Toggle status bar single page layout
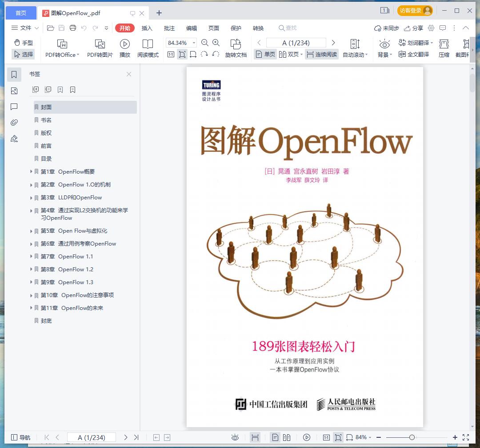This screenshot has height=448, width=480. tap(275, 437)
